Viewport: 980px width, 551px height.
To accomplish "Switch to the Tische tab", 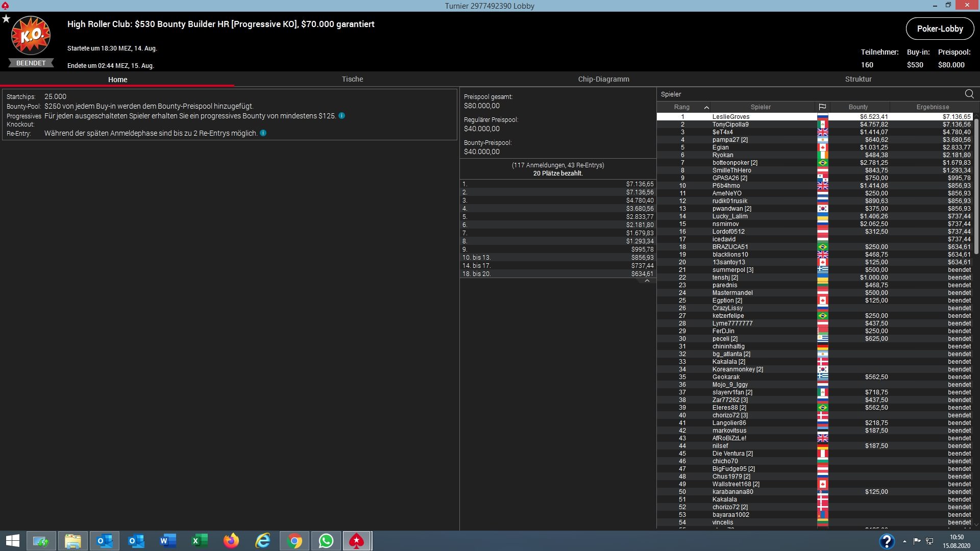I will click(352, 79).
